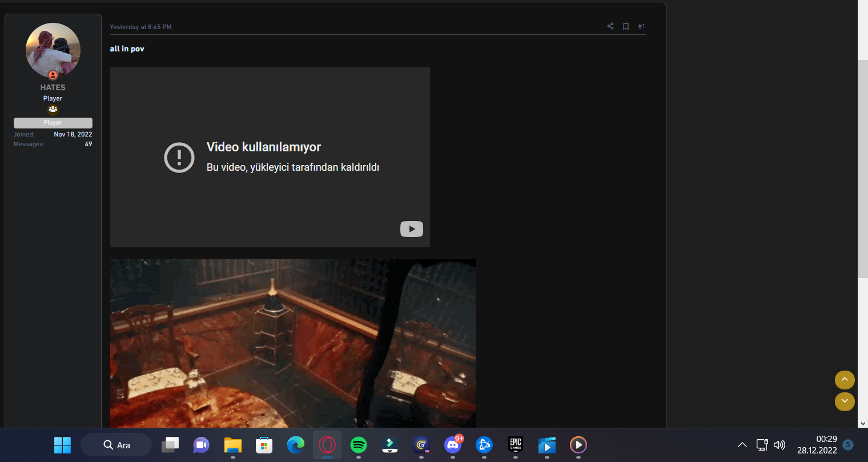Click the online status dot on avatar
This screenshot has height=462, width=868.
click(53, 75)
